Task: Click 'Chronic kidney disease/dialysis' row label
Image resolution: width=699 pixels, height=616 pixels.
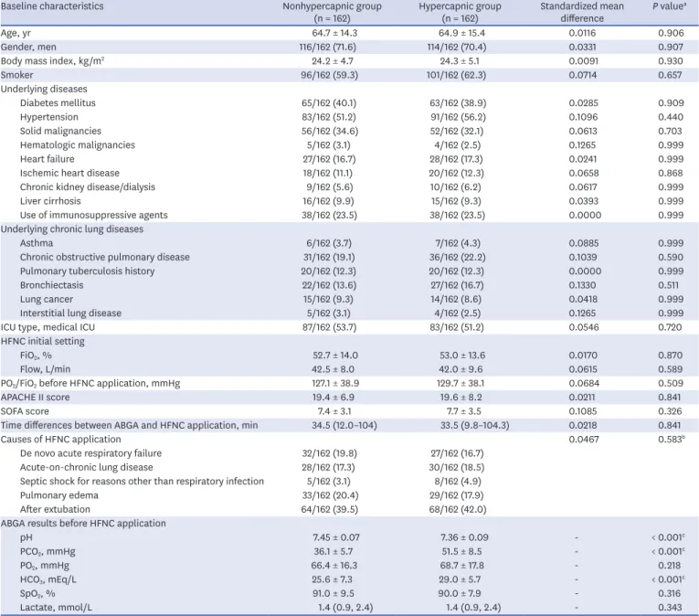Action: 88,186
